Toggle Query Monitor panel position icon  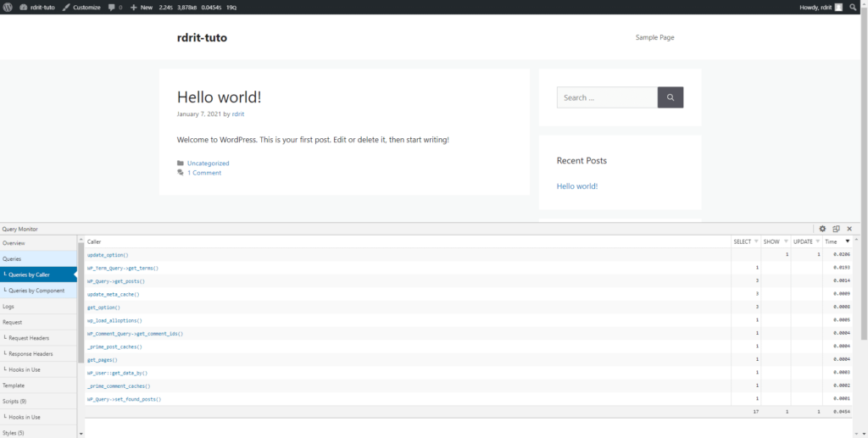(x=836, y=229)
